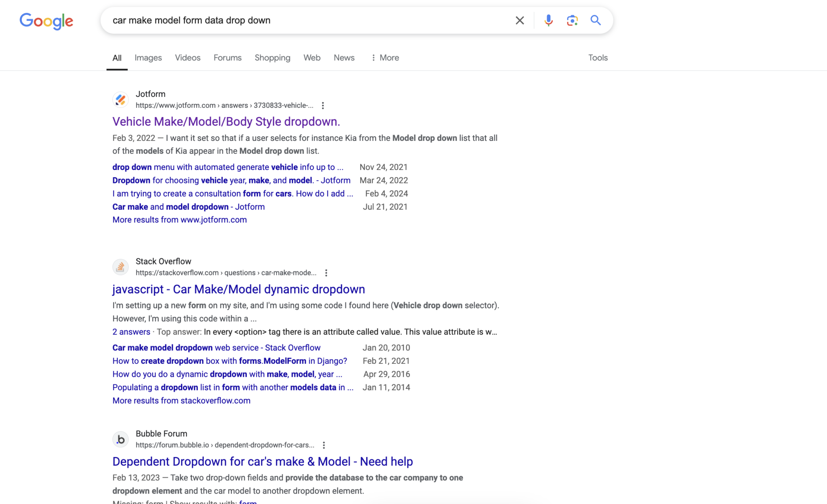The height and width of the screenshot is (504, 827).
Task: Open the Vehicle Make/Model/Body Style dropdown result
Action: coord(226,121)
